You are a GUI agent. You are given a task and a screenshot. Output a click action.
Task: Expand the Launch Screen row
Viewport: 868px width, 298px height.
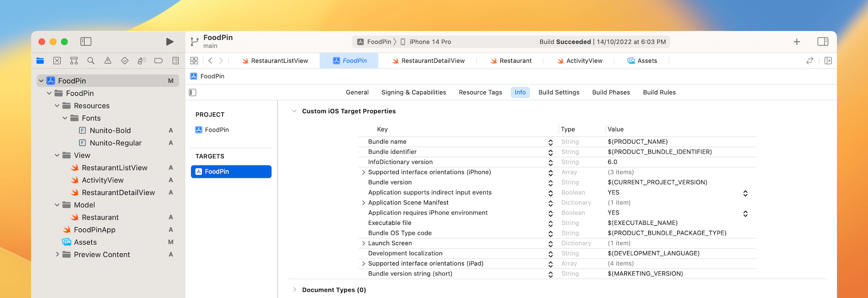pos(363,243)
